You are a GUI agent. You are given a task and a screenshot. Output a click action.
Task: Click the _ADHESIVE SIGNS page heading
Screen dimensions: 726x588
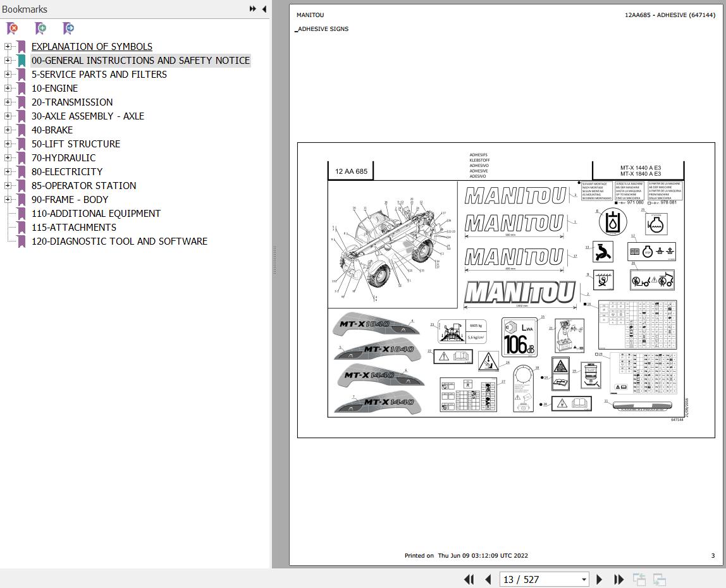pyautogui.click(x=322, y=28)
